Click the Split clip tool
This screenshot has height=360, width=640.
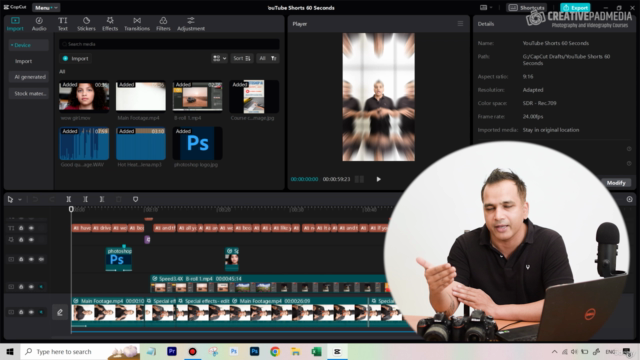69,199
